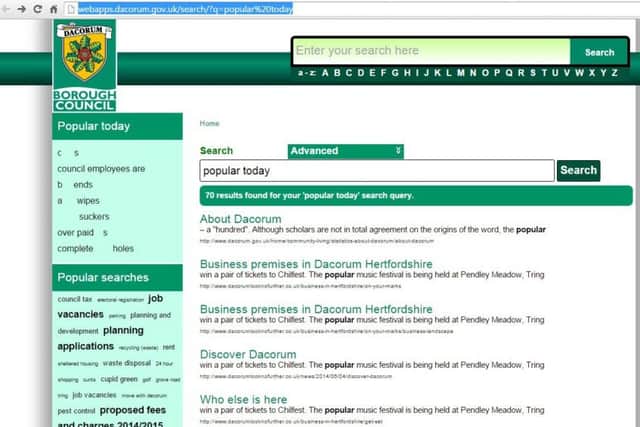Select the 'planning applications' popular search
This screenshot has width=640, height=427.
click(100, 338)
